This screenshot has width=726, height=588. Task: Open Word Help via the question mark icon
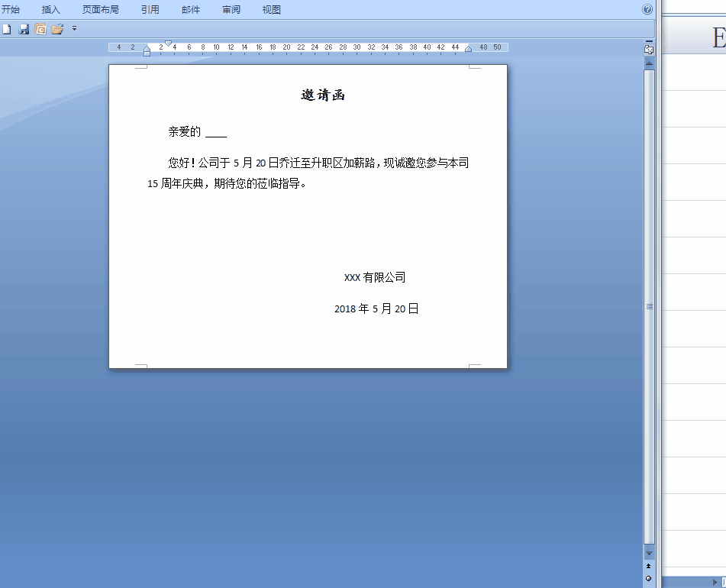tap(647, 9)
